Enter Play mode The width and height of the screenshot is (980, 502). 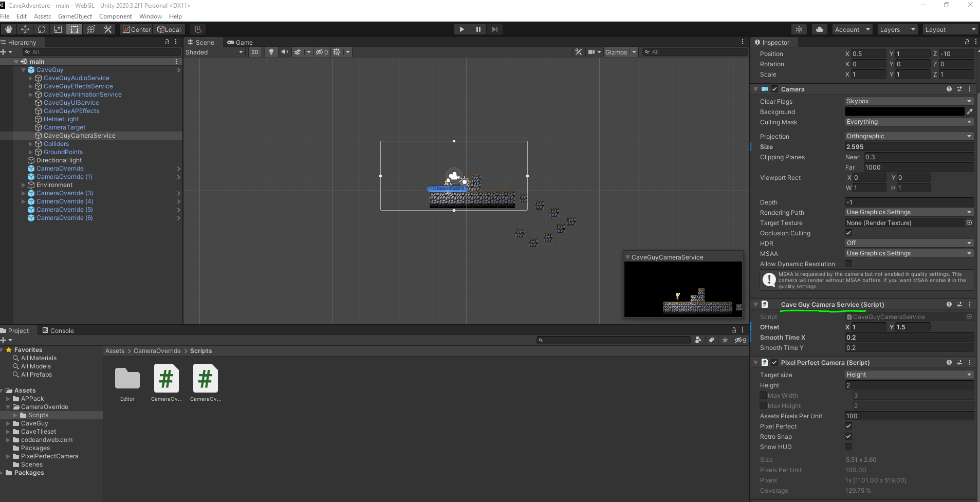pos(461,29)
